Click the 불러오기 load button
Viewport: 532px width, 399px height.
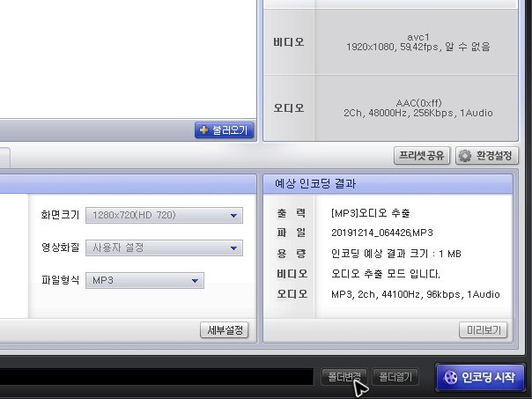pyautogui.click(x=224, y=130)
